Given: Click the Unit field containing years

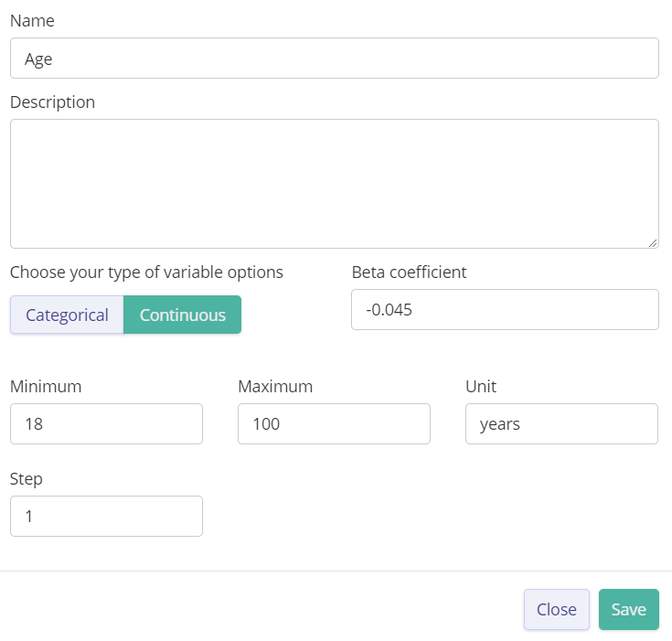Looking at the screenshot, I should [x=561, y=424].
